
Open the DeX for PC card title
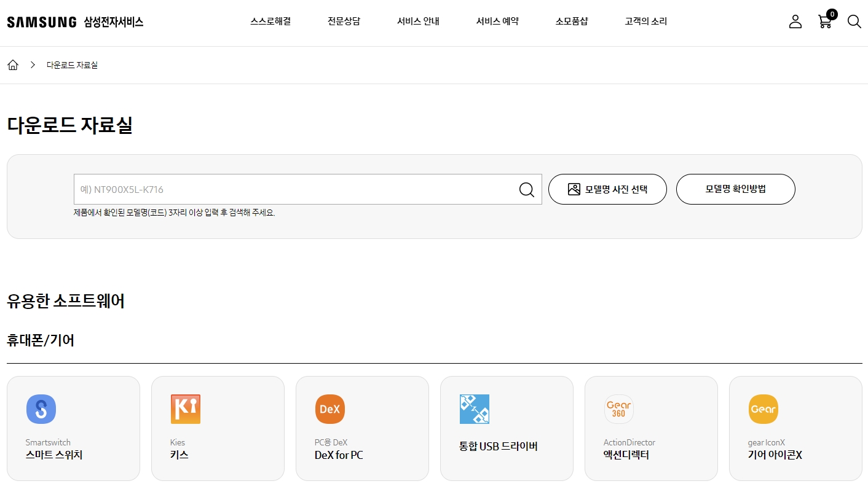coord(339,455)
